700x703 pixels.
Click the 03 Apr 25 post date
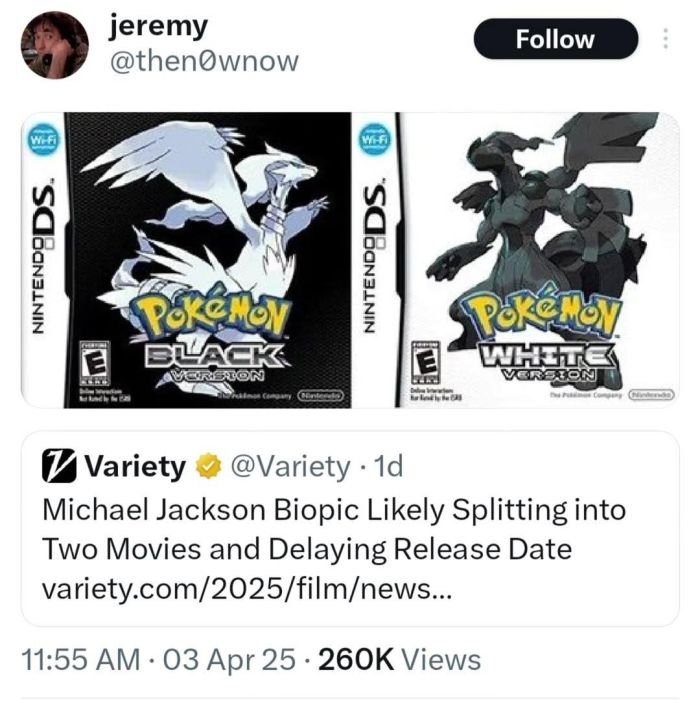tap(226, 660)
